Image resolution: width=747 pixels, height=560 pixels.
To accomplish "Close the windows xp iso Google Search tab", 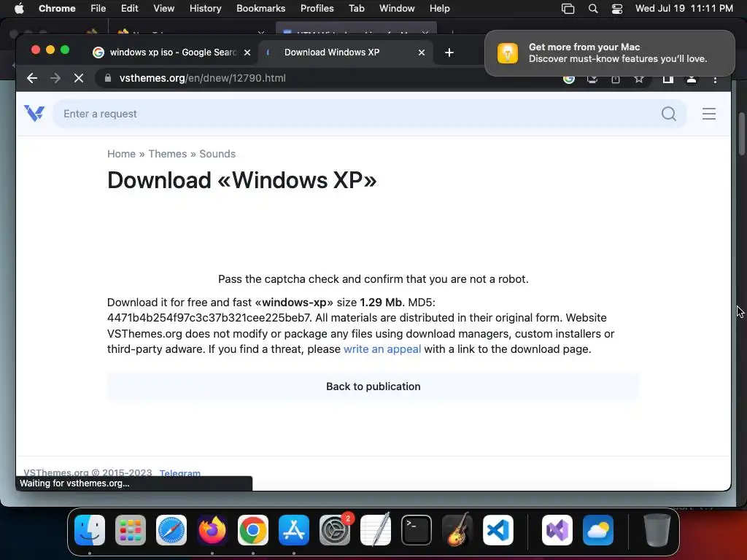I will point(247,52).
